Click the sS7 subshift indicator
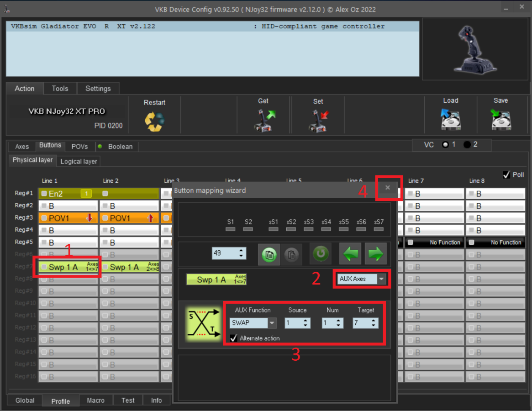Viewport: 532px width, 411px height. [379, 229]
